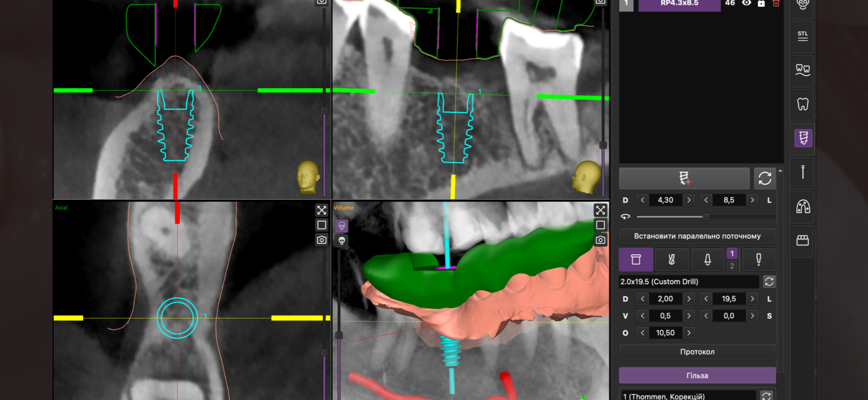Screen dimensions: 868x400
Task: Delete implant RP4.3x8.5 with trash icon
Action: click(x=776, y=3)
